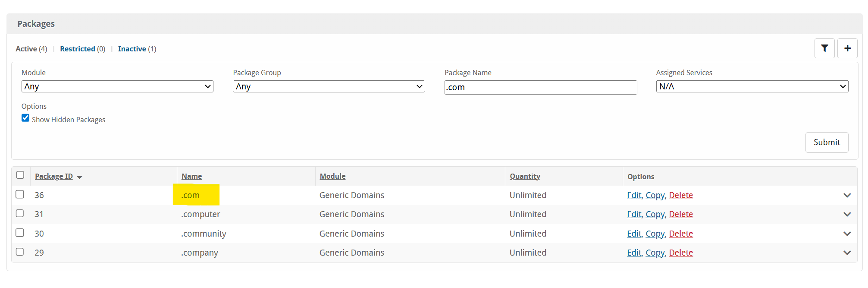Expand row chevron for .company package

pos(847,253)
